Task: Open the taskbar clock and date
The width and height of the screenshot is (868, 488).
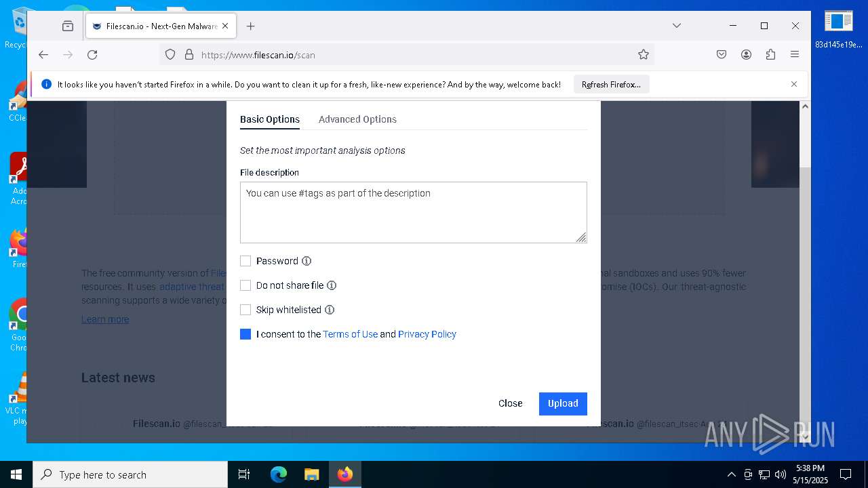Action: (810, 474)
